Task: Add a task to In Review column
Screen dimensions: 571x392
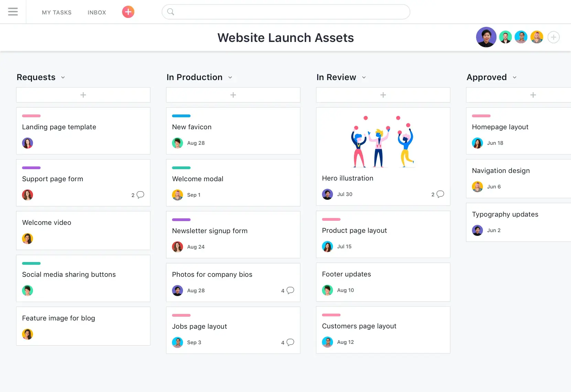Action: pos(383,95)
